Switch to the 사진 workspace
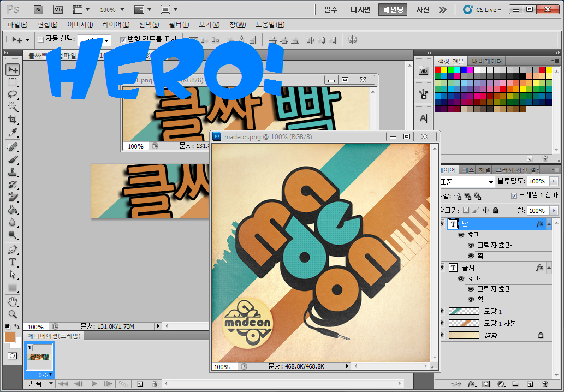The width and height of the screenshot is (564, 392). (x=423, y=10)
